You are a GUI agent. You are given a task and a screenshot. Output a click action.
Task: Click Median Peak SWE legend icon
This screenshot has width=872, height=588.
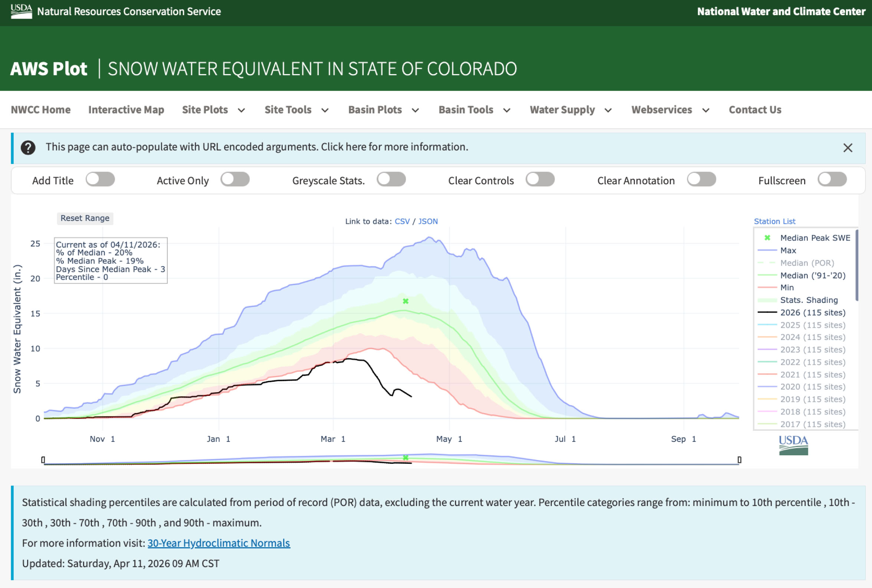[x=767, y=238]
